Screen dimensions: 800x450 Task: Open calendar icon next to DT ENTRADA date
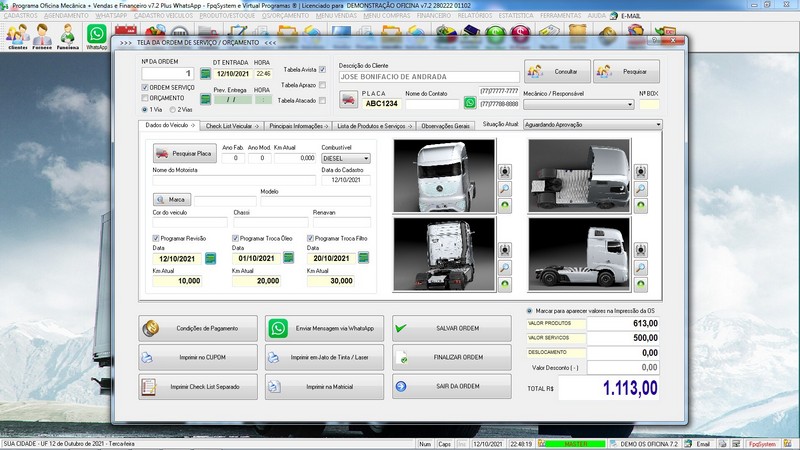click(204, 73)
